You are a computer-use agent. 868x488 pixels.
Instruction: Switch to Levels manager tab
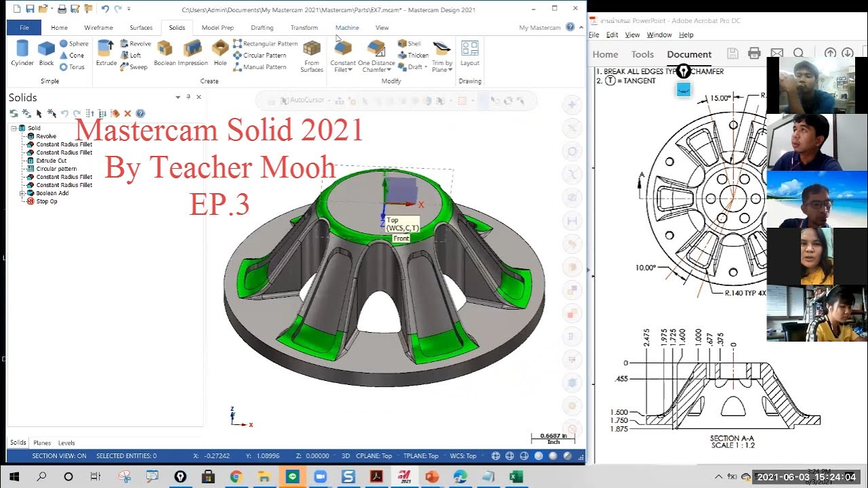(66, 443)
